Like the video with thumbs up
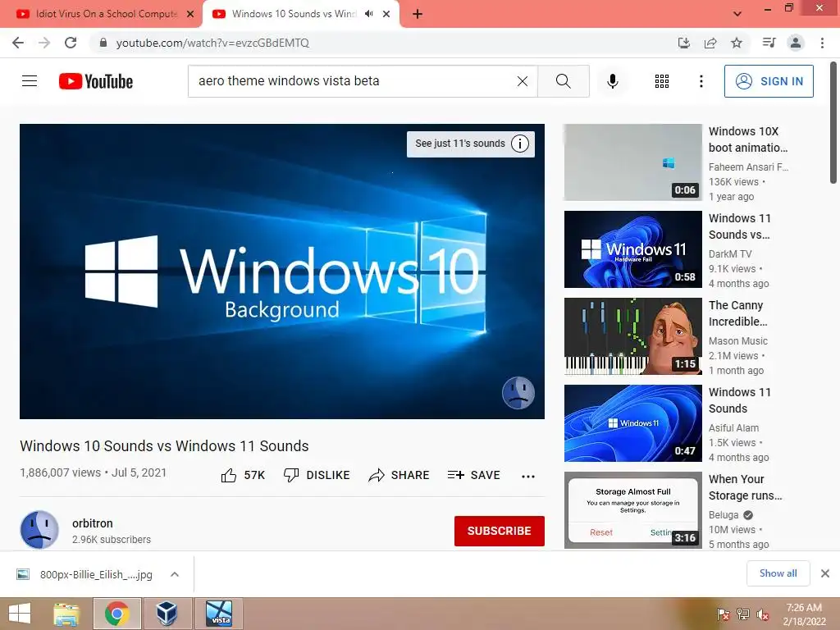The height and width of the screenshot is (630, 840). pyautogui.click(x=243, y=475)
